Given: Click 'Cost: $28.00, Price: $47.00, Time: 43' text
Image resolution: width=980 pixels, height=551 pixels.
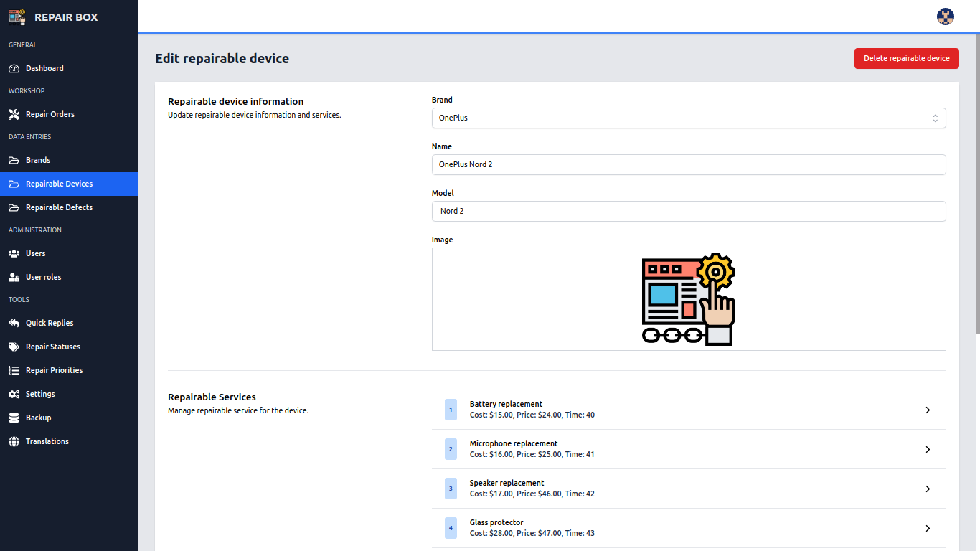Looking at the screenshot, I should (532, 534).
